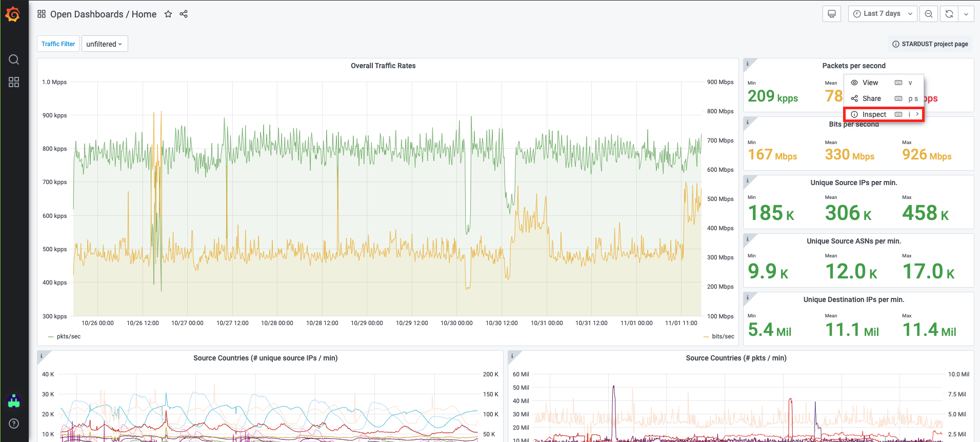
Task: Click the cycle view mode monitor icon
Action: tap(832, 14)
